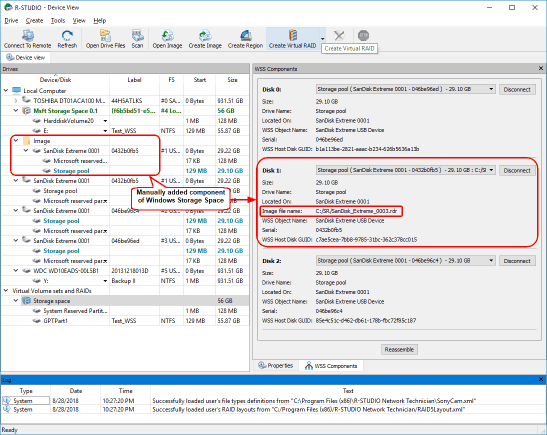The height and width of the screenshot is (435, 547).
Task: Open the HarddiskVolume20 dropdown arrow
Action: (x=105, y=121)
